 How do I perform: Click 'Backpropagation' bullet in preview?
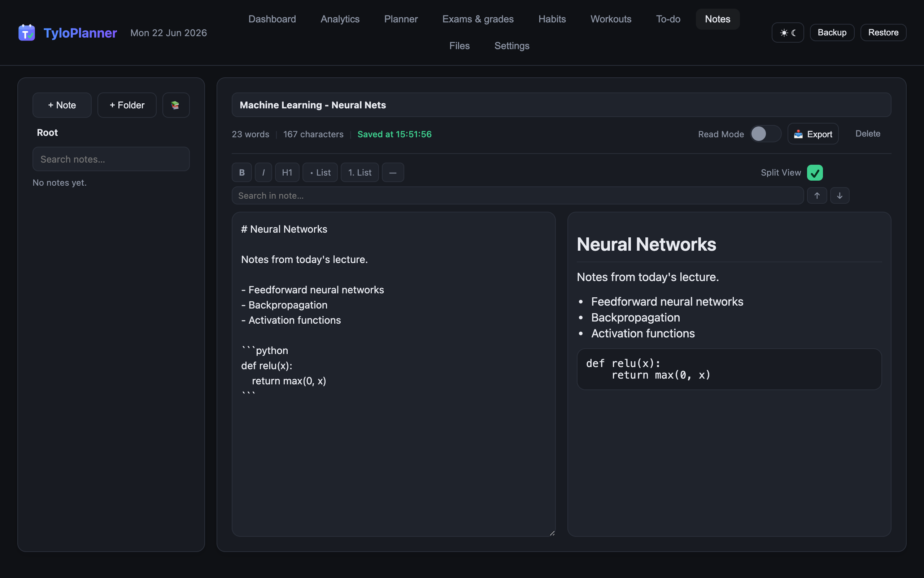pyautogui.click(x=636, y=317)
